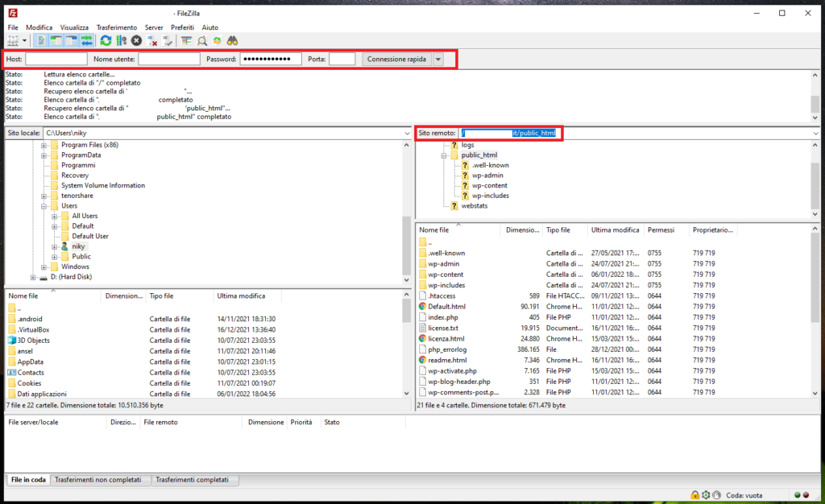Select the .VirtualBox local folder
The image size is (825, 504).
coord(33,329)
